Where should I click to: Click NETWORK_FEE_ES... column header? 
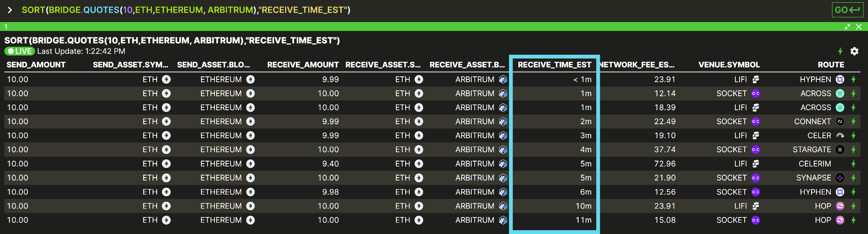[637, 65]
